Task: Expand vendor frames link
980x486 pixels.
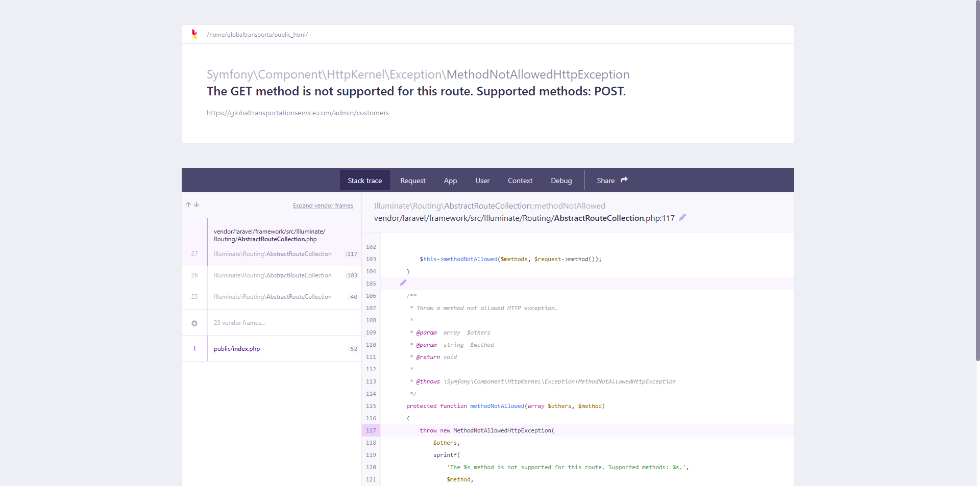Action: tap(323, 206)
